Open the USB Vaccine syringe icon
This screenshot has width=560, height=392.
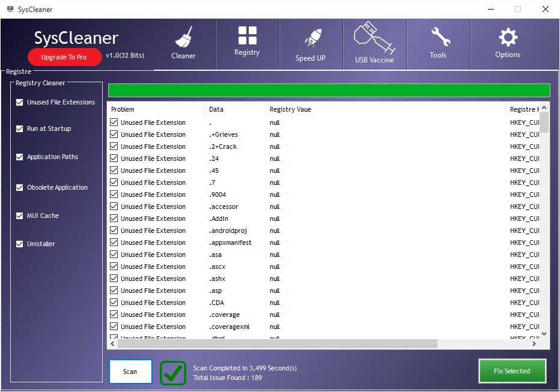pyautogui.click(x=374, y=37)
